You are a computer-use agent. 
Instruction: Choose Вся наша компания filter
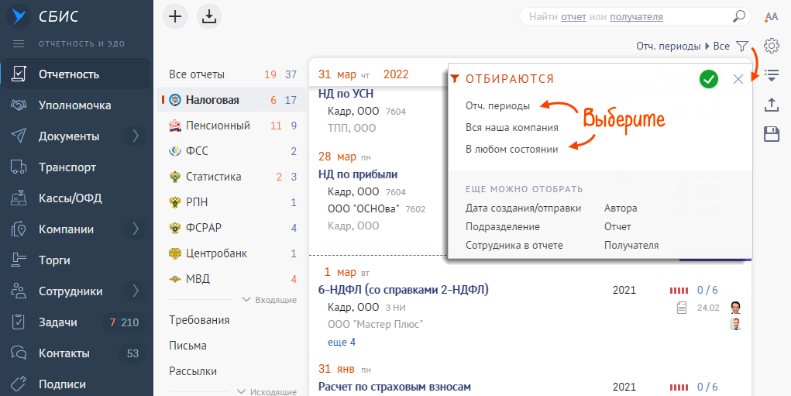pos(512,128)
